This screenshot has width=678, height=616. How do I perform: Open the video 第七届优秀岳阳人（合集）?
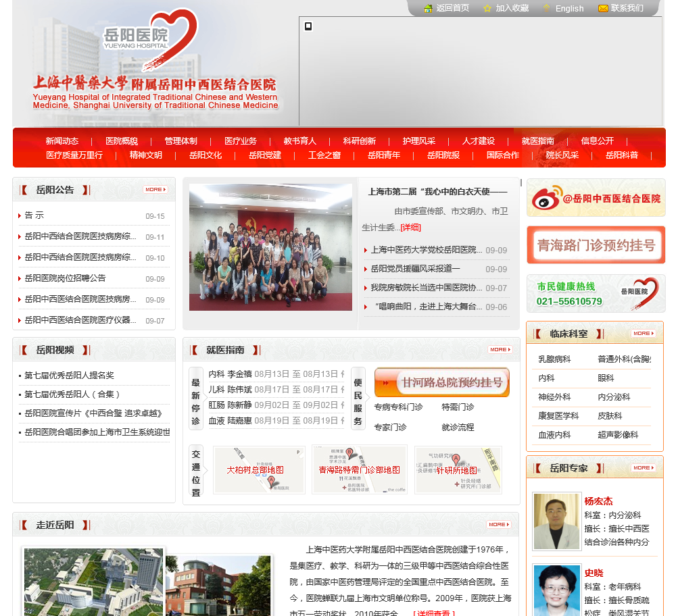72,394
